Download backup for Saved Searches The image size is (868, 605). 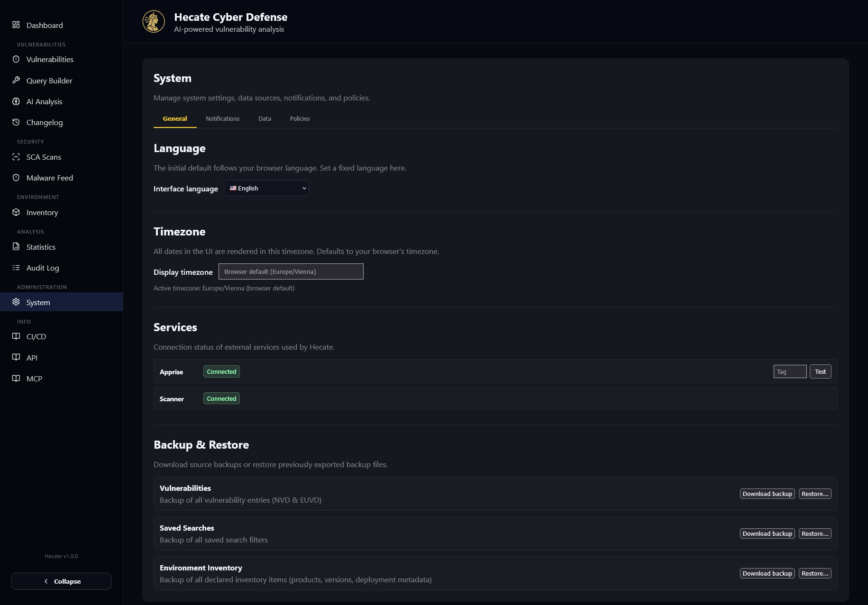[767, 533]
